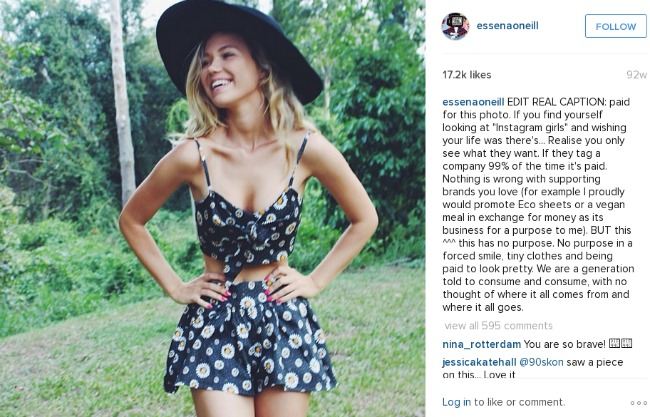Open jessicakatehall commenter profile

(479, 362)
